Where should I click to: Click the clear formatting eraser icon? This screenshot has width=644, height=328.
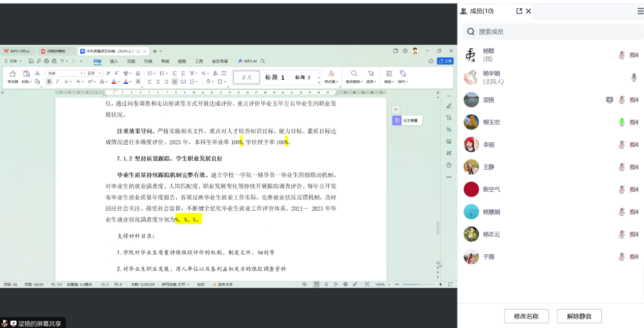(138, 74)
